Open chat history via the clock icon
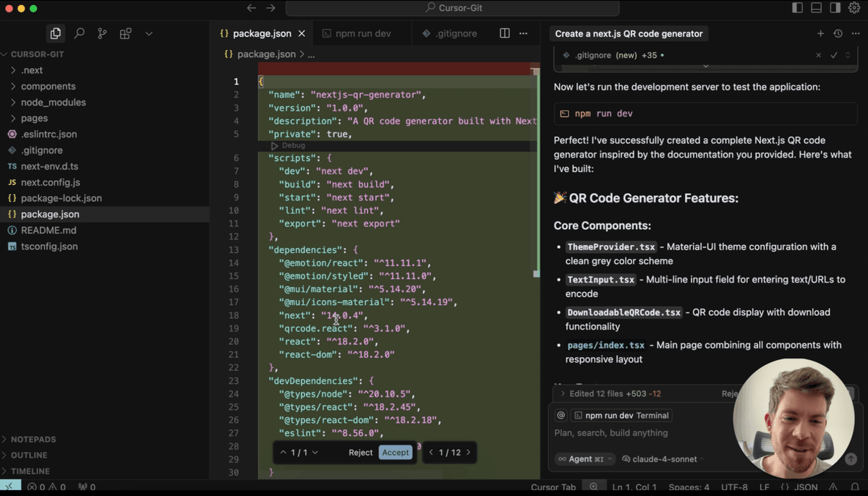This screenshot has width=868, height=496. 838,33
